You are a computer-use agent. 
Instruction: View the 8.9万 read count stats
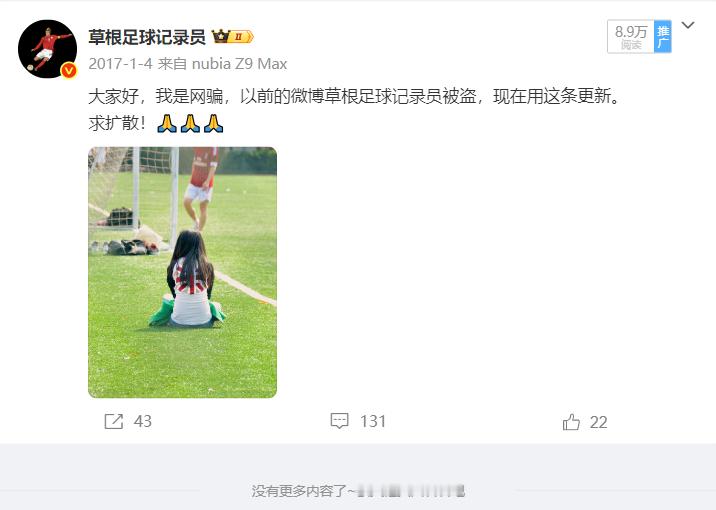pos(631,37)
